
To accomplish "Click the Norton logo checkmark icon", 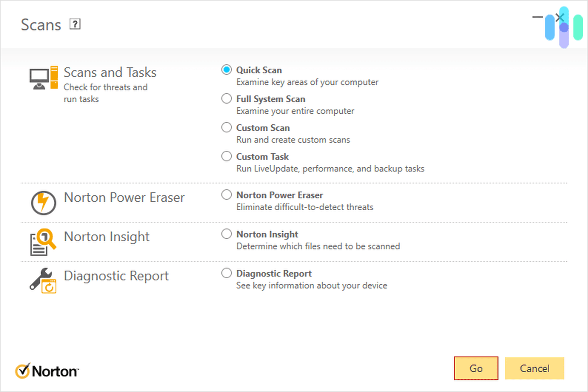I will point(23,371).
